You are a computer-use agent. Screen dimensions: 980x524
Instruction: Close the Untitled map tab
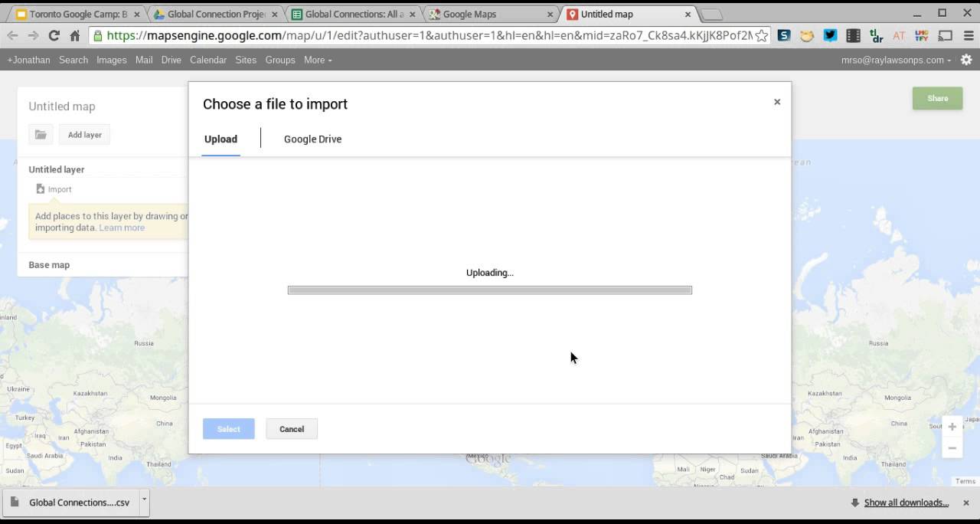(688, 15)
